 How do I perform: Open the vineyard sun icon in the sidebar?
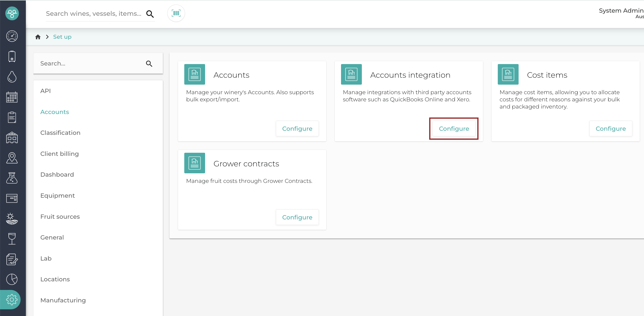[x=12, y=219]
